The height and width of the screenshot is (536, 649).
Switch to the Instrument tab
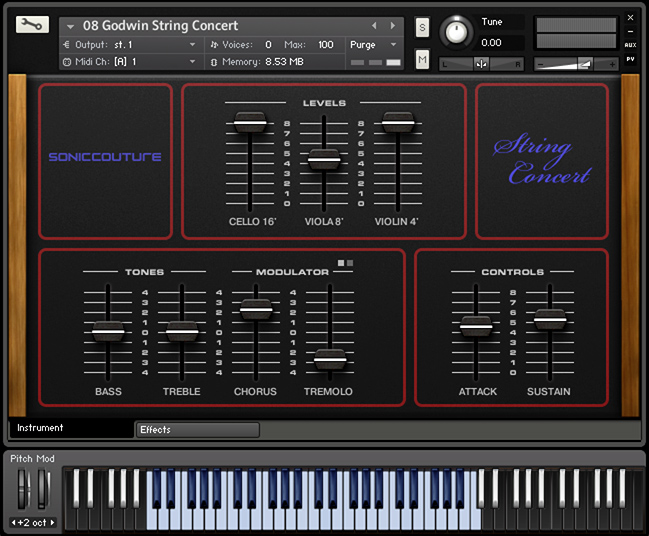[x=72, y=428]
